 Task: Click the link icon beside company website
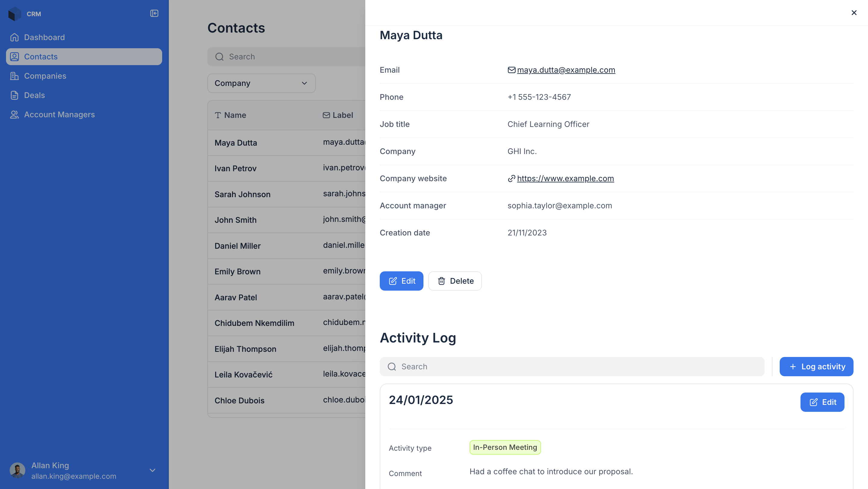pyautogui.click(x=511, y=178)
